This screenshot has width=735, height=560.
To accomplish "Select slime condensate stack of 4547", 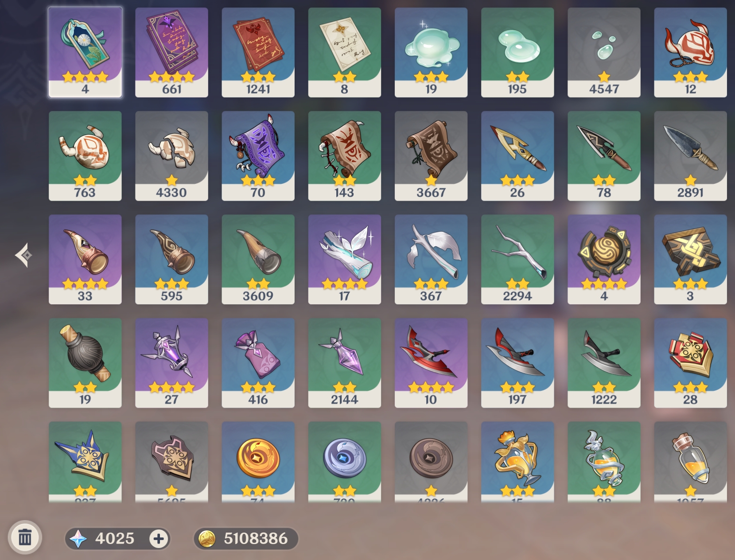I will 604,52.
